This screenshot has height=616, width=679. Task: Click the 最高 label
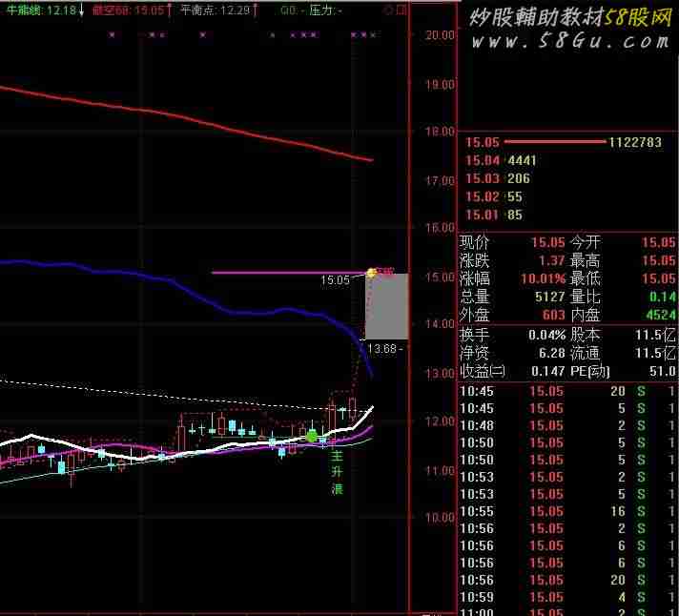coord(585,260)
